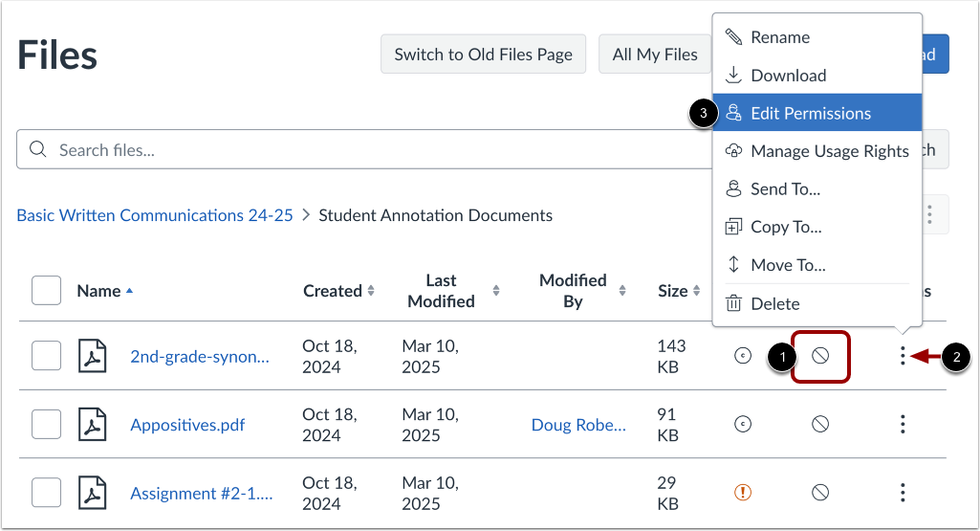Sort files by Size column

click(x=679, y=291)
